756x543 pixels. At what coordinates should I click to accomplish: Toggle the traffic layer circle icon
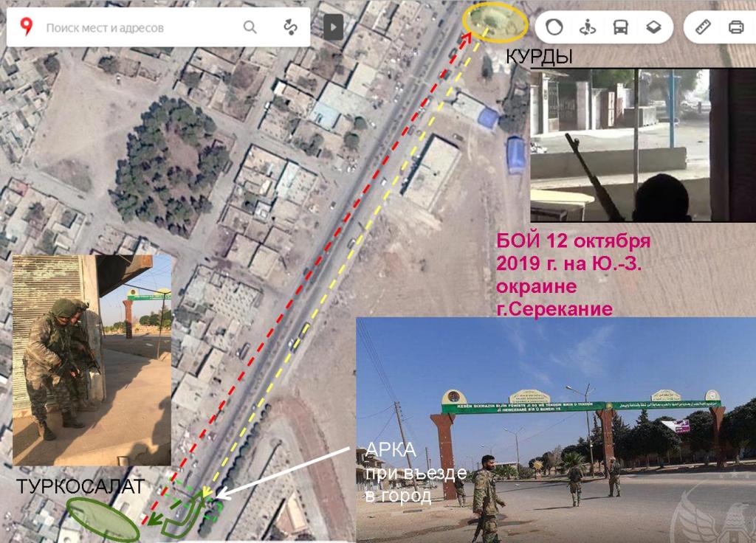coord(554,28)
